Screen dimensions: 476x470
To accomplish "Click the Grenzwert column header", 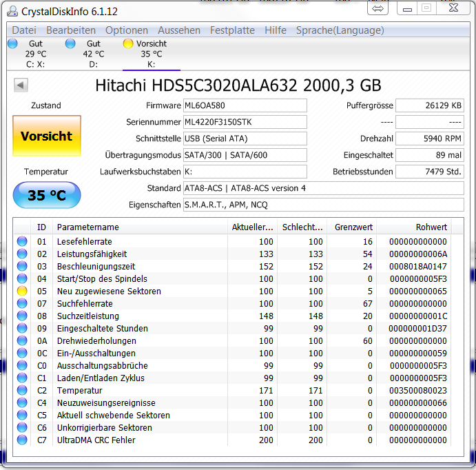I will point(352,227).
